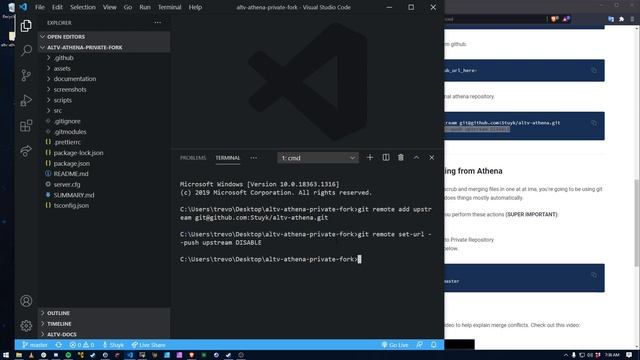Screen dimensions: 640x360
Task: Collapse the ALTV-ATHENA-PRIVATE-FORK folder section
Action: pyautogui.click(x=104, y=47)
